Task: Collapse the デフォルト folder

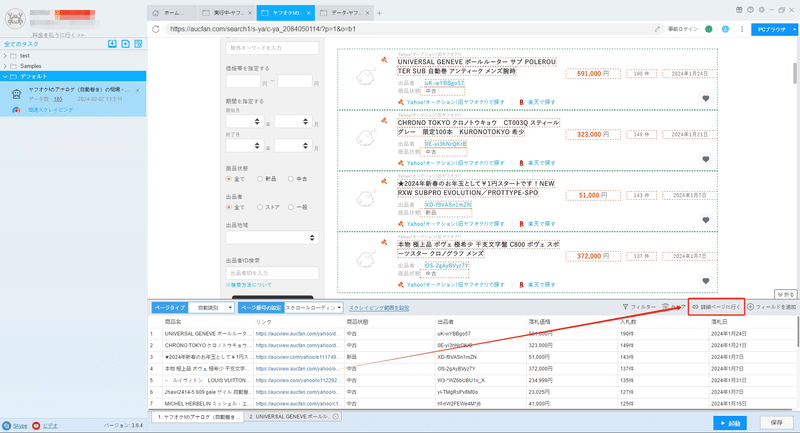Action: (x=5, y=77)
